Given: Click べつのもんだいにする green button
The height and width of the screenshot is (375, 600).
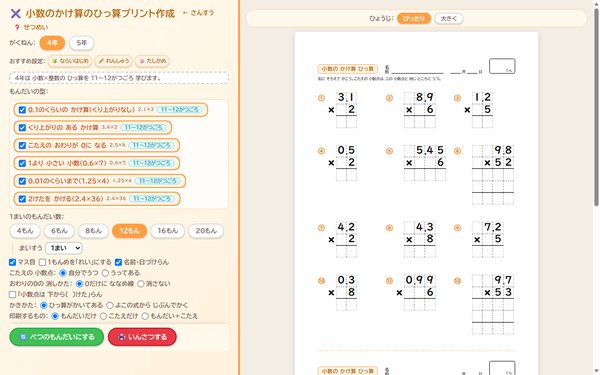Looking at the screenshot, I should pos(57,337).
